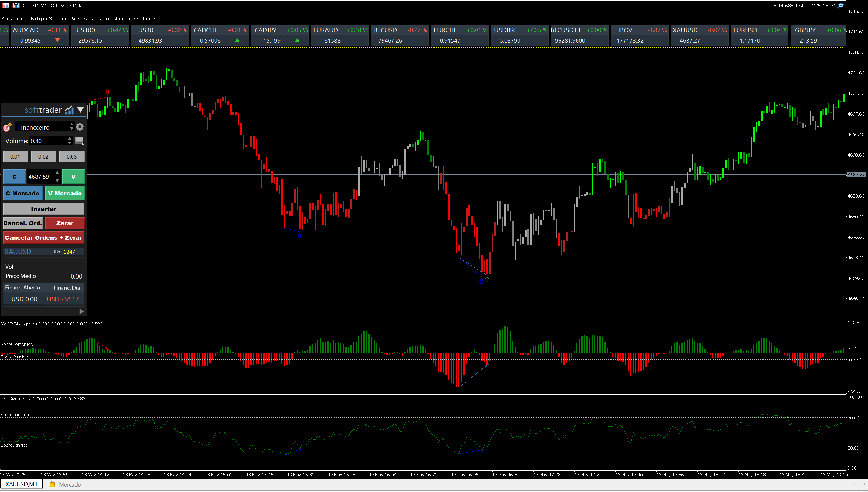Image resolution: width=868 pixels, height=492 pixels.
Task: Click the Inverter button
Action: [44, 209]
